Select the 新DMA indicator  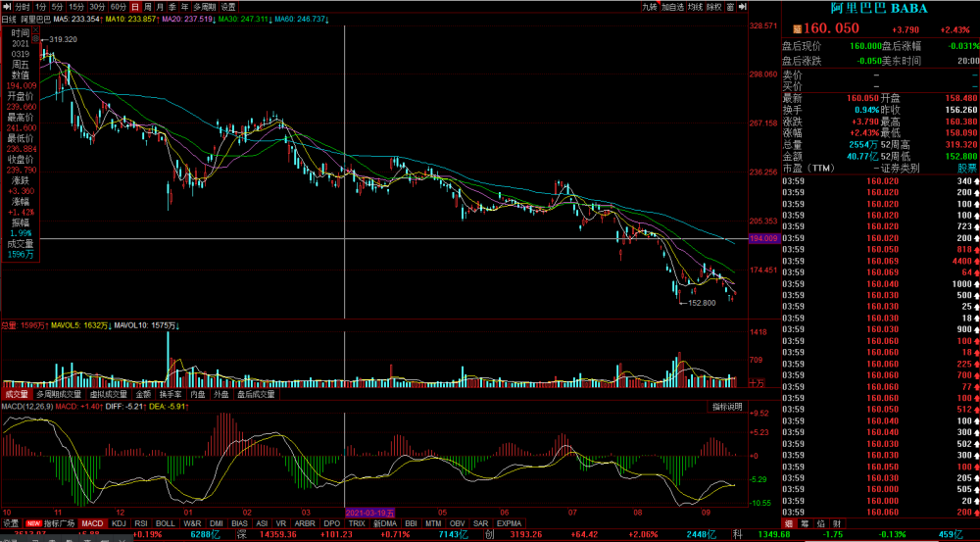(385, 523)
